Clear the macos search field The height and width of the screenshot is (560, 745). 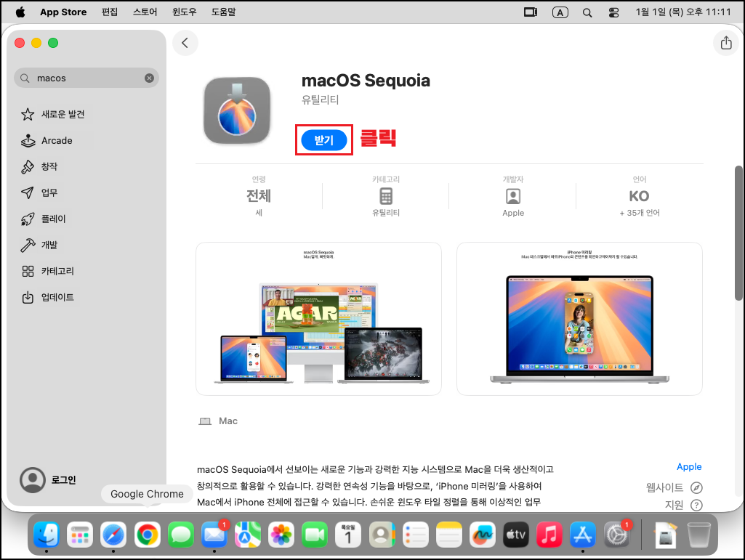tap(149, 78)
